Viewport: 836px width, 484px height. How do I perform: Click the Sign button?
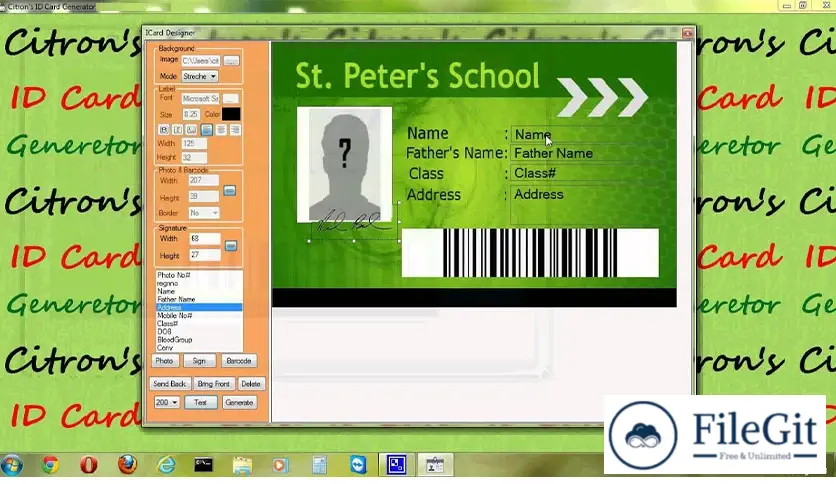click(199, 361)
